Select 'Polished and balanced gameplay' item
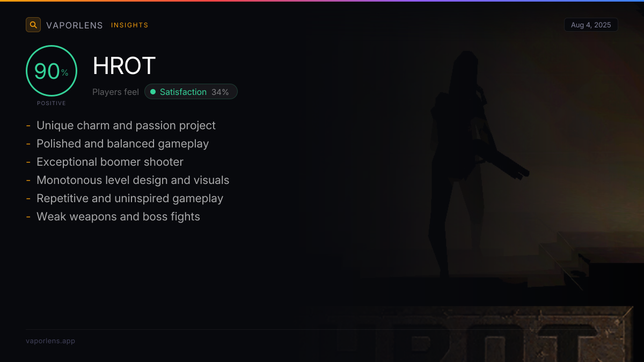 coord(122,144)
